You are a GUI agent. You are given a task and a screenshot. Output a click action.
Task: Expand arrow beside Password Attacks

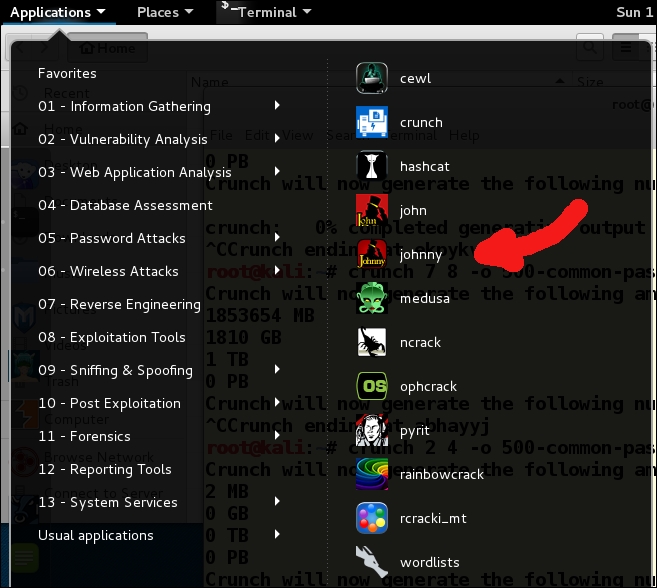tap(277, 237)
